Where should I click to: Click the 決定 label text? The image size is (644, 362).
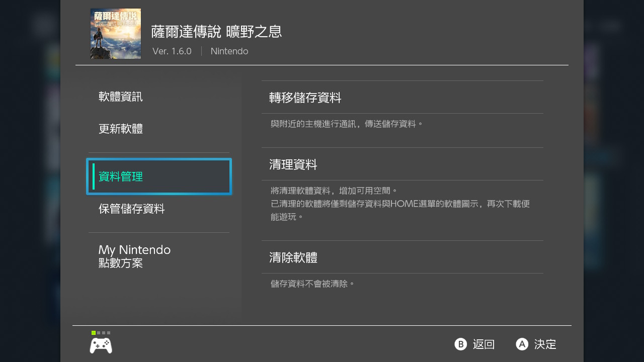click(545, 344)
